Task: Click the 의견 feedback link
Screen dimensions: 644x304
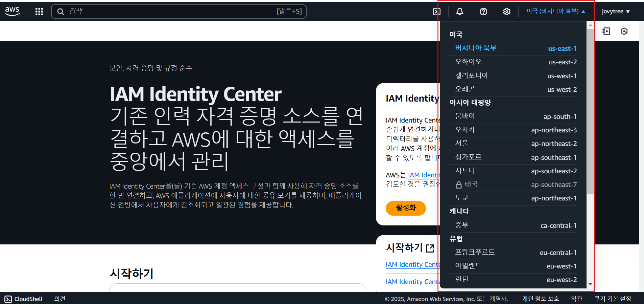Action: [x=60, y=299]
